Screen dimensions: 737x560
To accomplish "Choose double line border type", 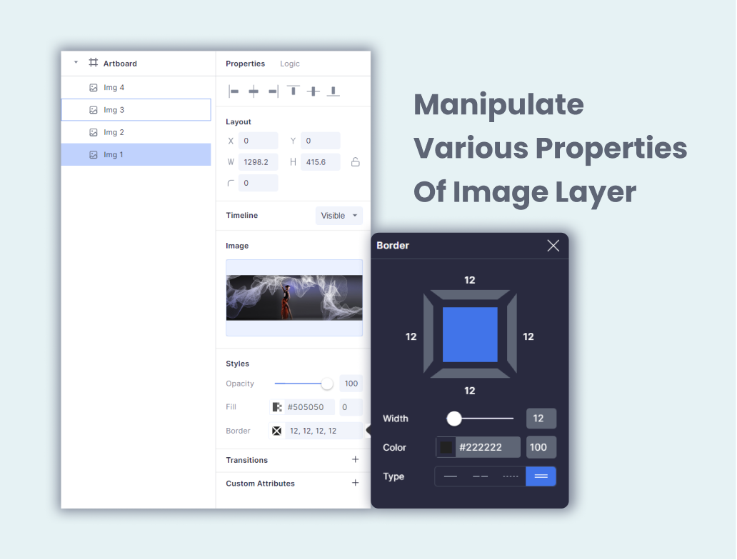I will [x=541, y=476].
